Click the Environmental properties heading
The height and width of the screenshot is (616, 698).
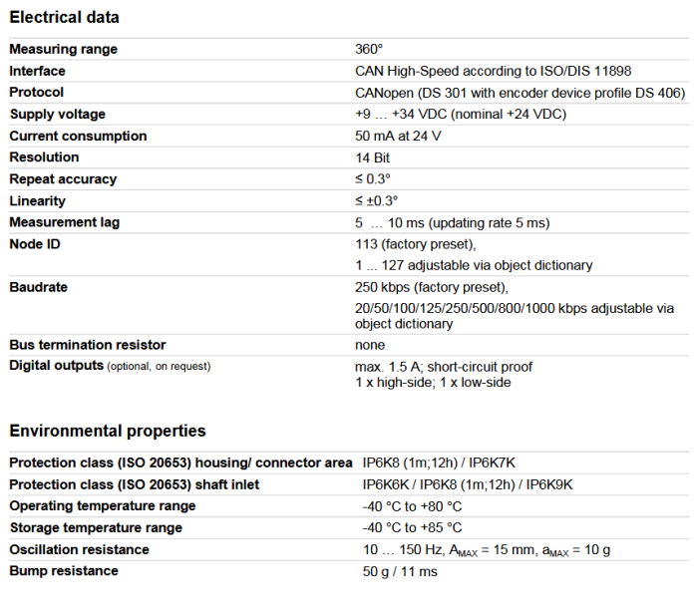(x=108, y=431)
